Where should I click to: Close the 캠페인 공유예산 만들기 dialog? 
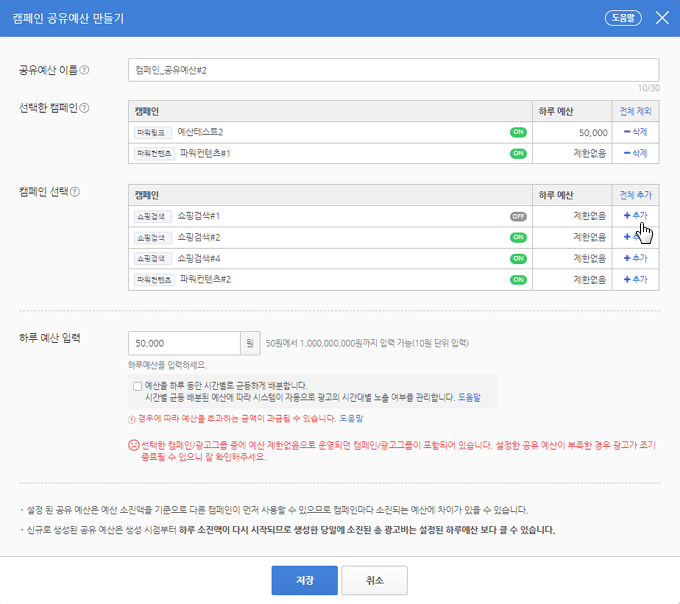coord(662,18)
